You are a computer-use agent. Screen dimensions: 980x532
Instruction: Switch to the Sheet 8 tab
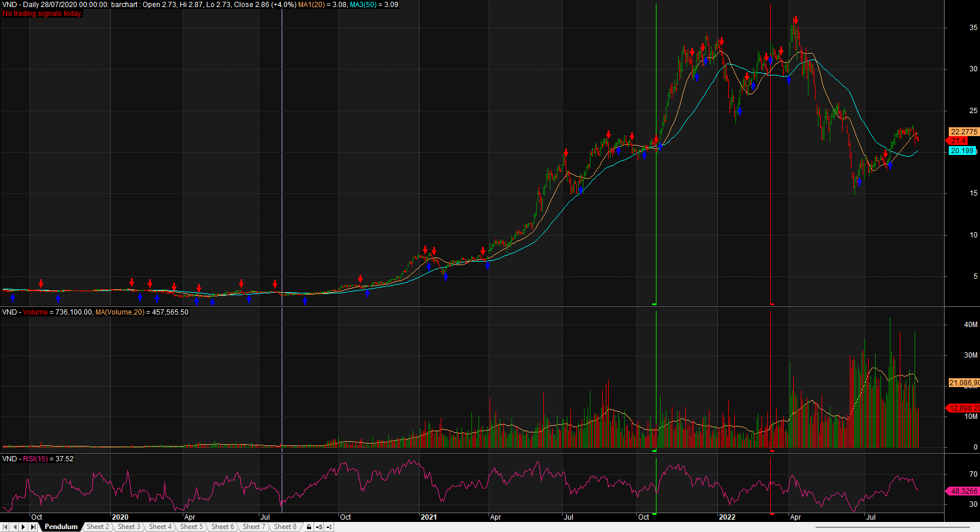point(285,527)
